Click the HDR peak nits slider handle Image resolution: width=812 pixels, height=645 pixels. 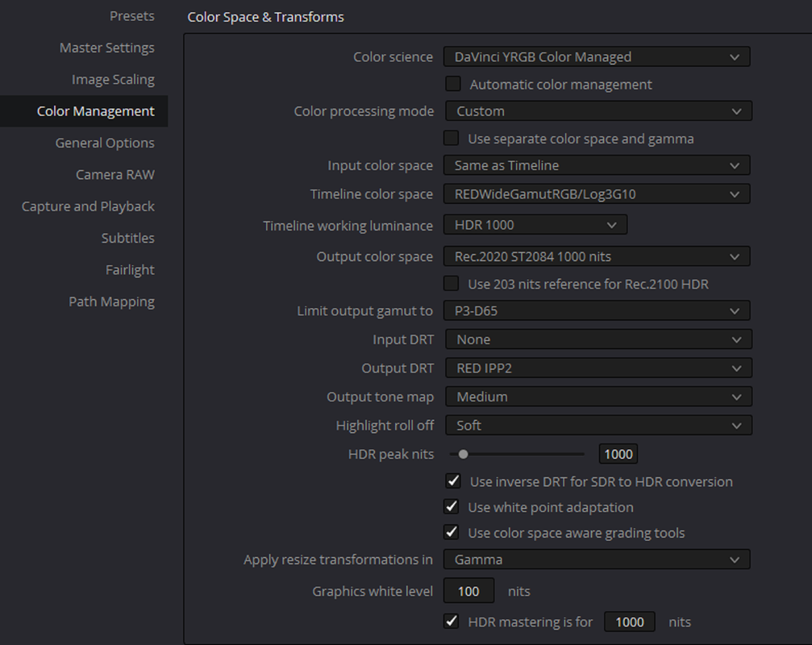pos(464,454)
